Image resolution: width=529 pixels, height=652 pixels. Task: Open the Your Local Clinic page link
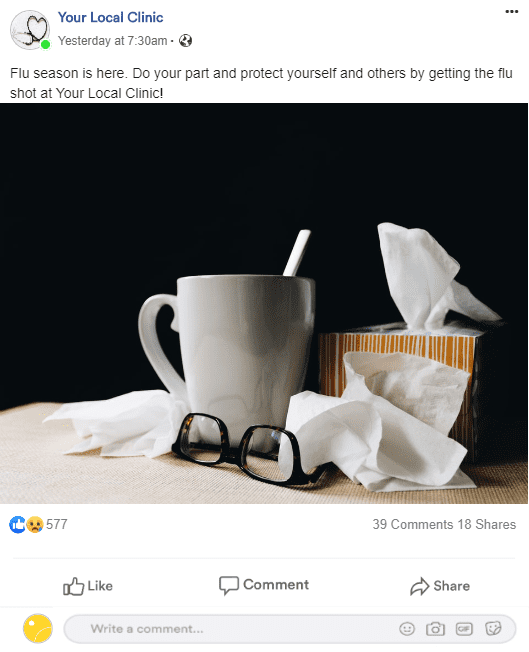tap(110, 17)
